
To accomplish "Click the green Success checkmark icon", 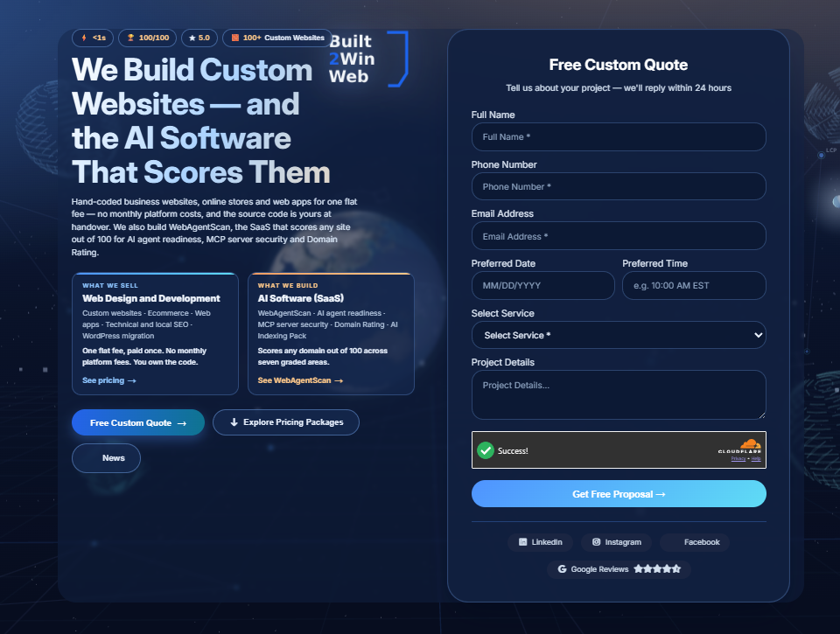I will tap(486, 450).
